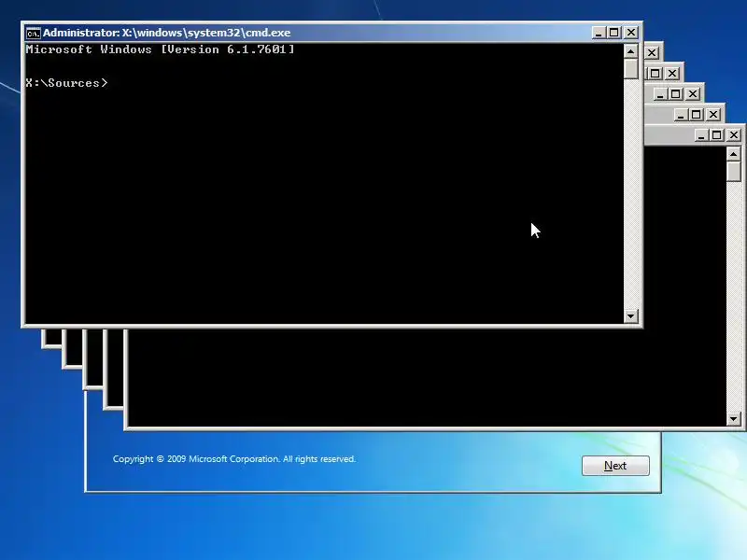
Task: Click the 'Microsoft Windows [Version 6.1.7601]' line
Action: click(160, 49)
